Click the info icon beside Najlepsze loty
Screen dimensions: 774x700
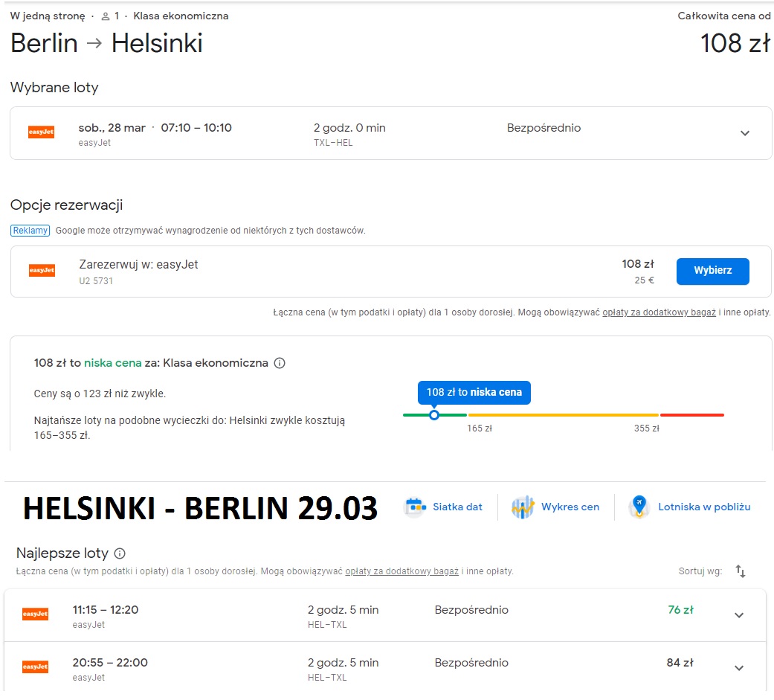[x=120, y=553]
